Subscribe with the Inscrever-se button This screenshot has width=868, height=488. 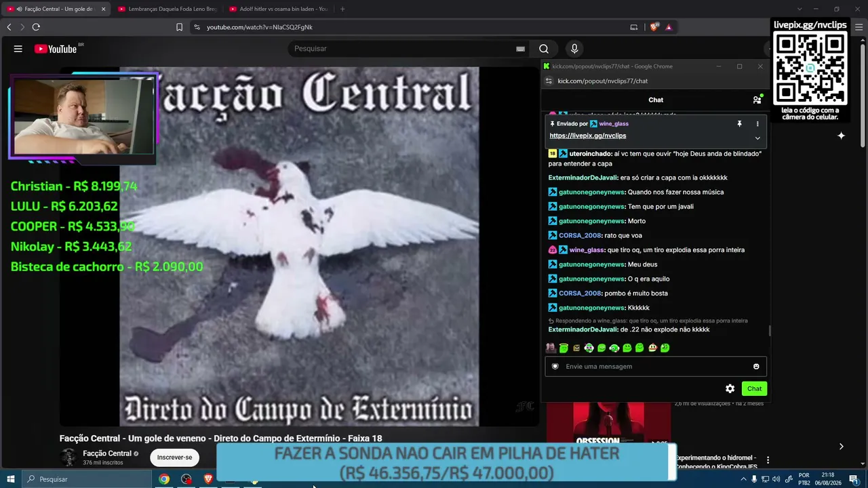pos(174,457)
